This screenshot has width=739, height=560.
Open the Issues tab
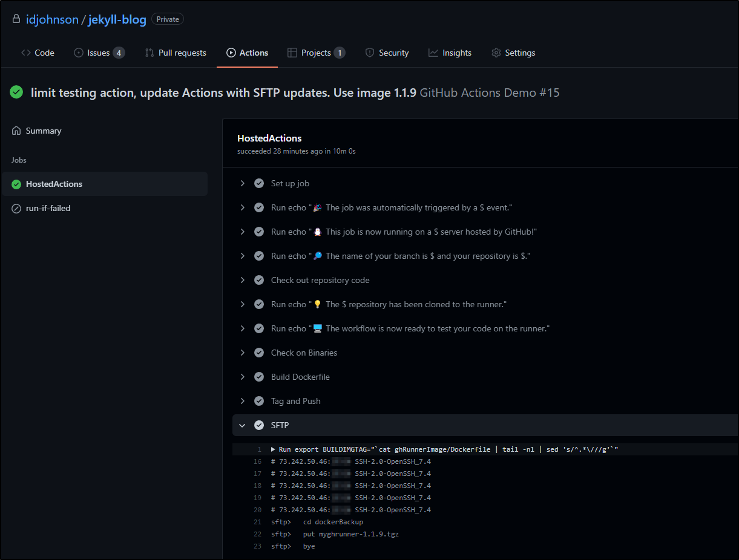(99, 53)
